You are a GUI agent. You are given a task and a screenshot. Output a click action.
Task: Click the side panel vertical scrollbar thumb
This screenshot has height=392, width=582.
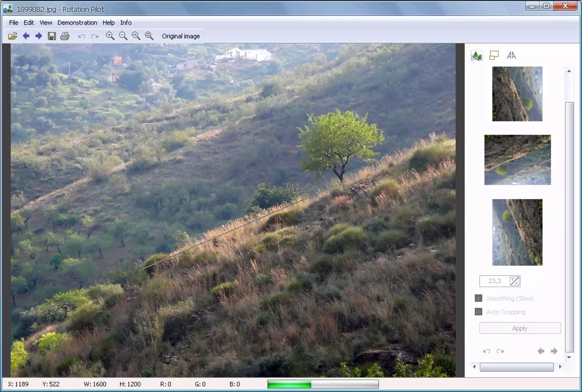click(x=569, y=226)
